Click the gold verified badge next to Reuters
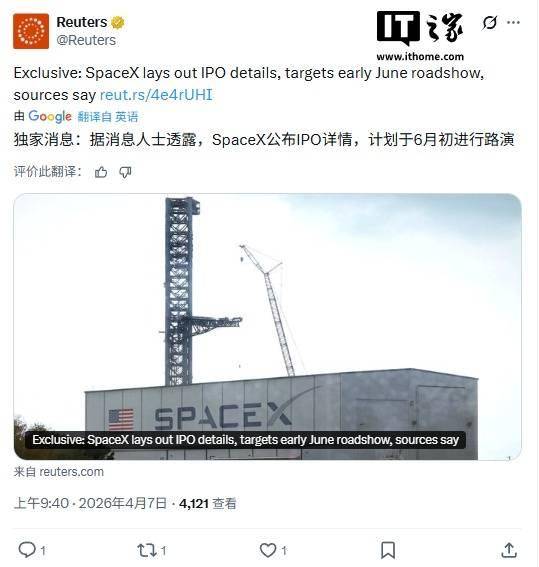Image resolution: width=539 pixels, height=567 pixels. point(118,22)
